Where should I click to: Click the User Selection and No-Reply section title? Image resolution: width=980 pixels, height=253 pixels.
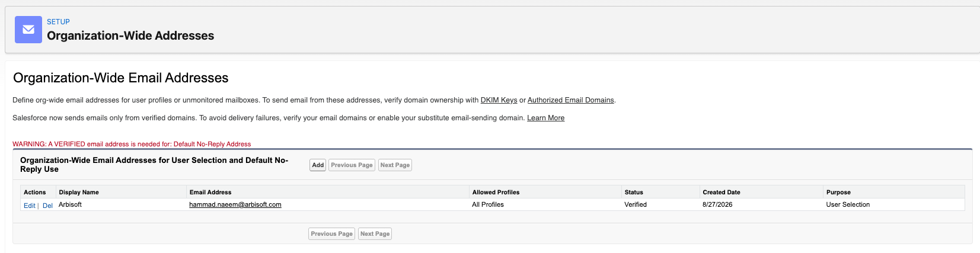coord(154,165)
